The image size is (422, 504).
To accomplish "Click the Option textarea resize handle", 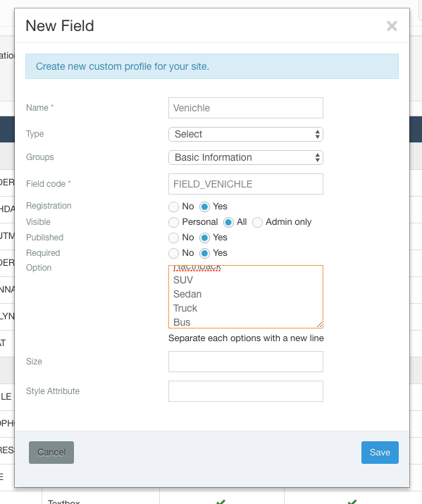I will click(x=320, y=325).
